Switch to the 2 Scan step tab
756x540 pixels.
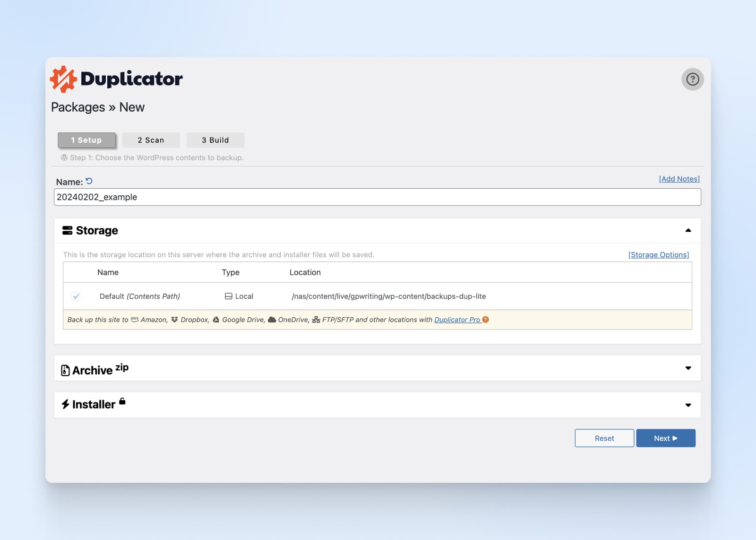point(151,140)
